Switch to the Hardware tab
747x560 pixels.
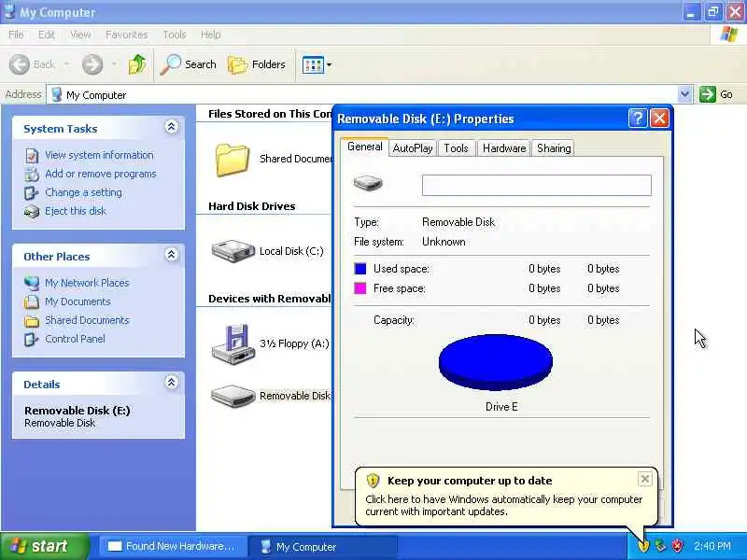504,148
